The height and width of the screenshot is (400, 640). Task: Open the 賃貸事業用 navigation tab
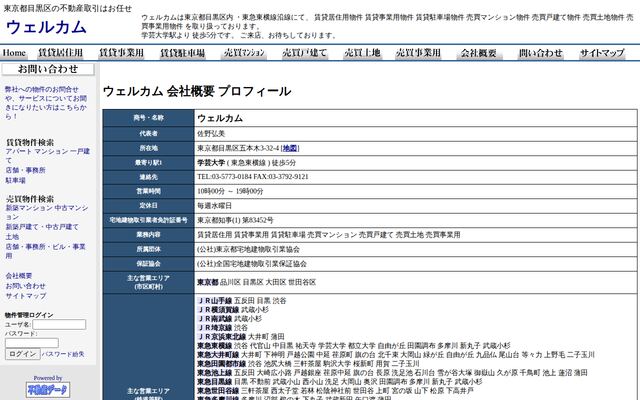pyautogui.click(x=122, y=53)
